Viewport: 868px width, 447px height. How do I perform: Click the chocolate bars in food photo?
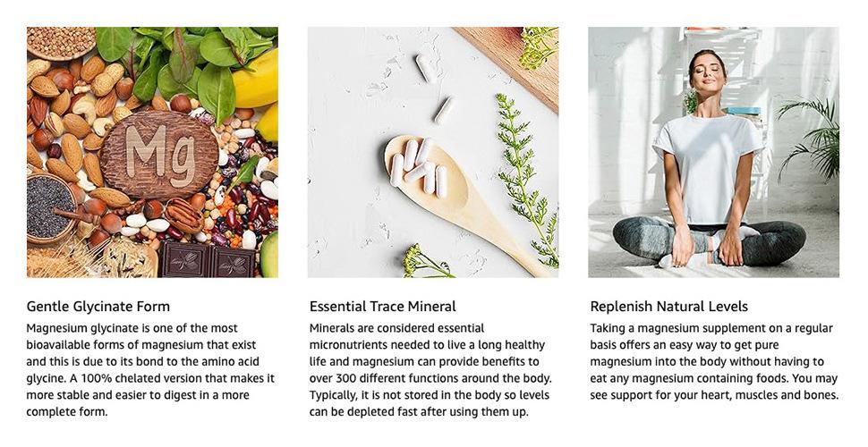coord(208,260)
